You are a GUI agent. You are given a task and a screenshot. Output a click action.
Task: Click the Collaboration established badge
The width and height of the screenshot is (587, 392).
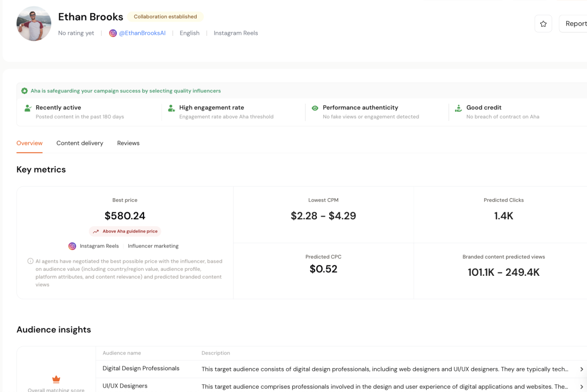[165, 17]
